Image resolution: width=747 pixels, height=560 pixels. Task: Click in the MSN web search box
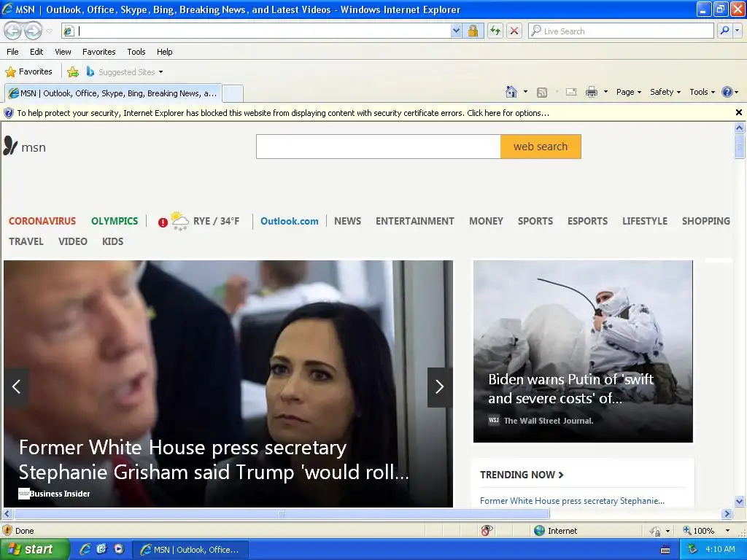tap(379, 147)
